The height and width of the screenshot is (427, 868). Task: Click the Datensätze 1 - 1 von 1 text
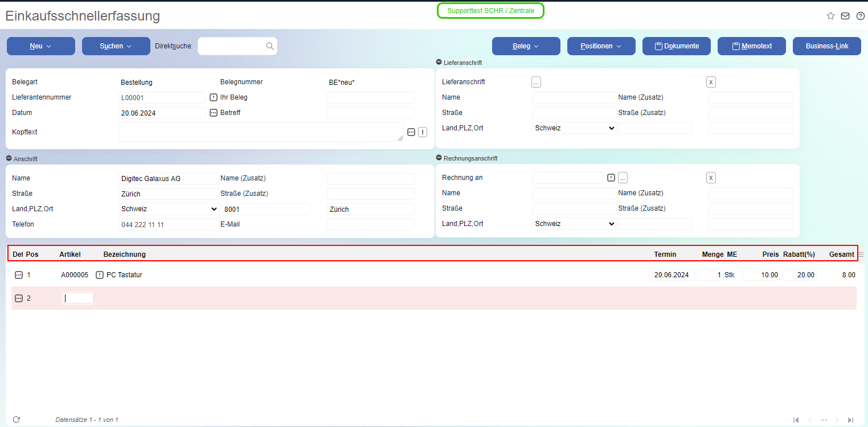pyautogui.click(x=87, y=420)
